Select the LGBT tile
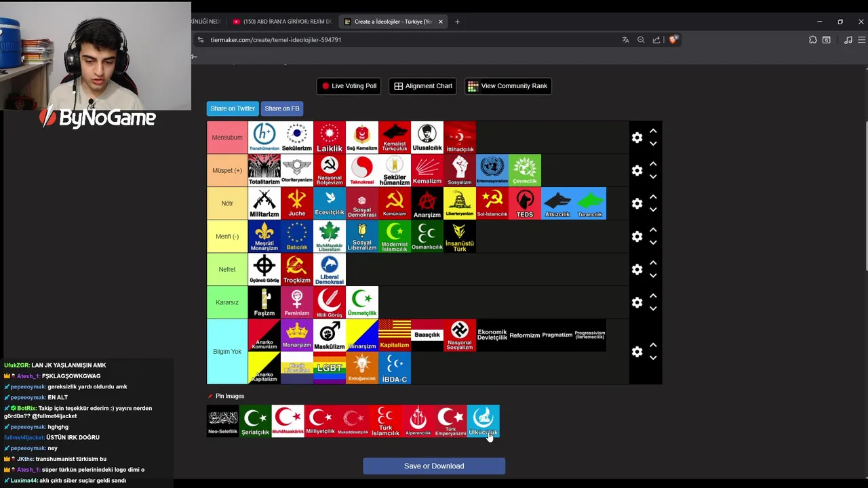The width and height of the screenshot is (868, 488). point(329,368)
